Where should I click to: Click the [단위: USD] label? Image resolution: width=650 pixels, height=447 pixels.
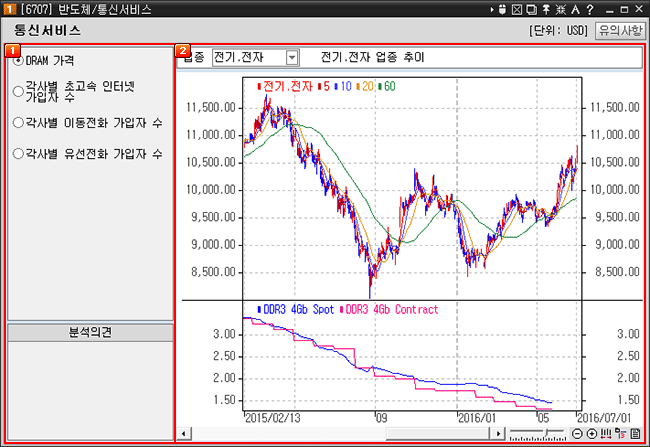coord(558,30)
